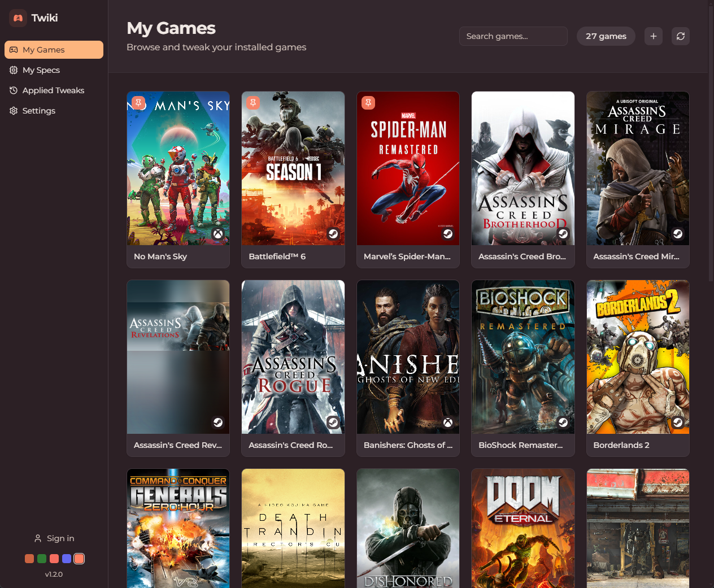The image size is (714, 588).
Task: Click the plus icon to add a game
Action: click(x=653, y=36)
